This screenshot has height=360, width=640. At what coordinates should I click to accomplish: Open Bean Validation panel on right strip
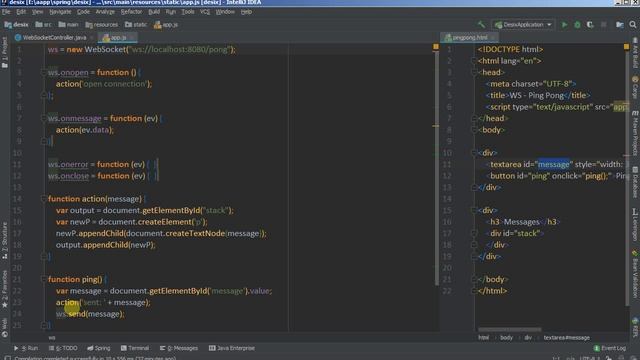pyautogui.click(x=635, y=274)
